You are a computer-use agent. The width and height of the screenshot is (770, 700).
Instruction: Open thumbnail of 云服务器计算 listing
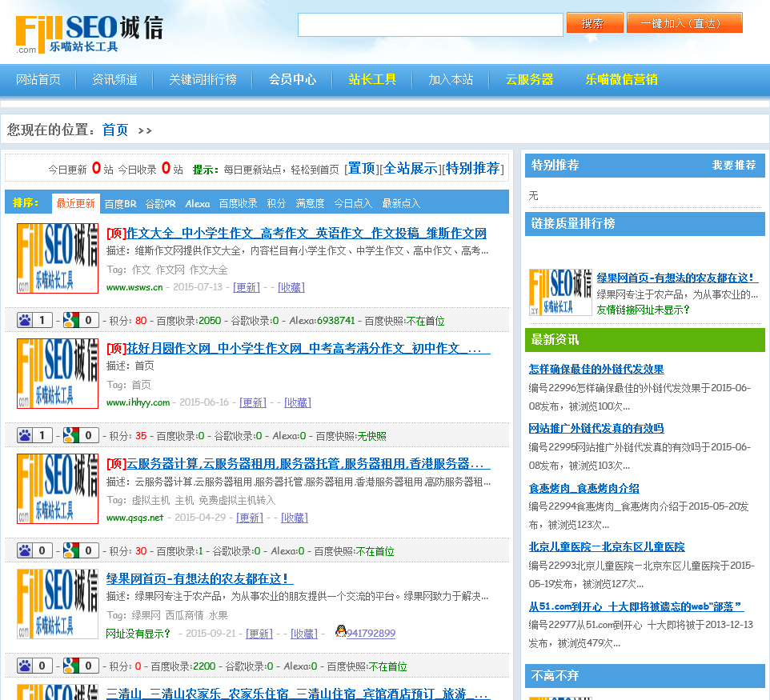(x=58, y=489)
